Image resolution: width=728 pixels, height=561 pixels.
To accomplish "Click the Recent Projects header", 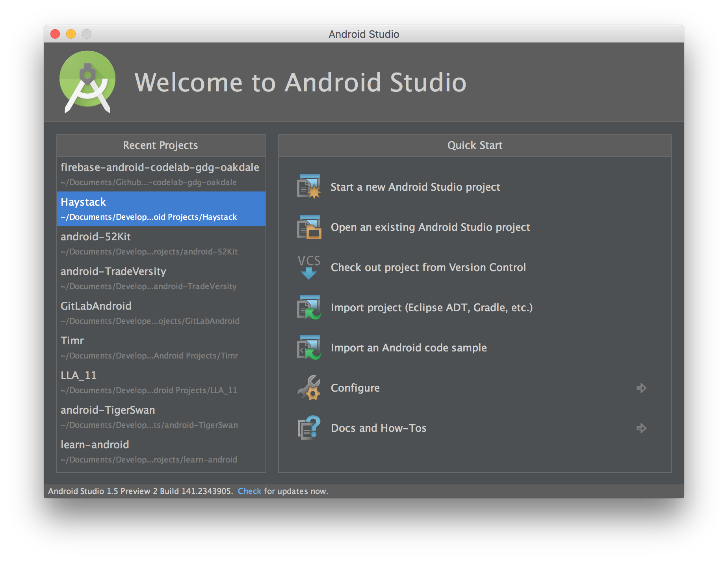I will click(161, 145).
